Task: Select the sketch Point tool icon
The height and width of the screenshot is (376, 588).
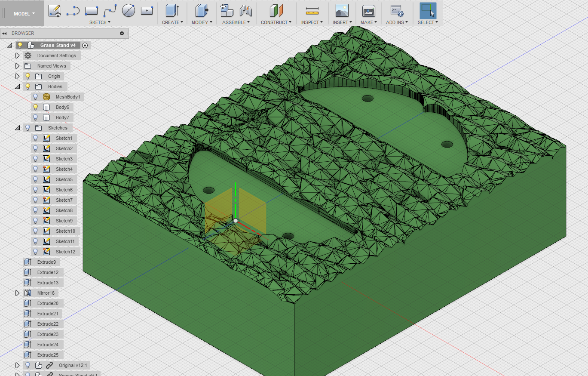Action: pos(147,11)
